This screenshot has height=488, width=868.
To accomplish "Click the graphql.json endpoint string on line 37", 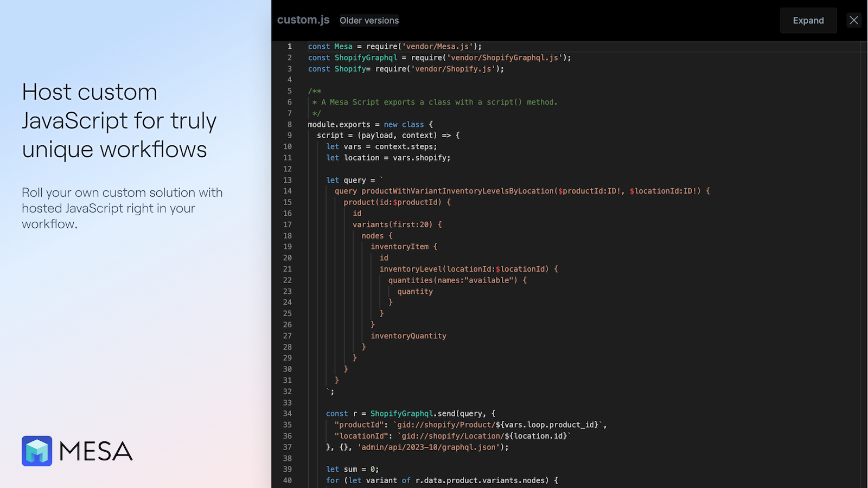I will coord(429,447).
